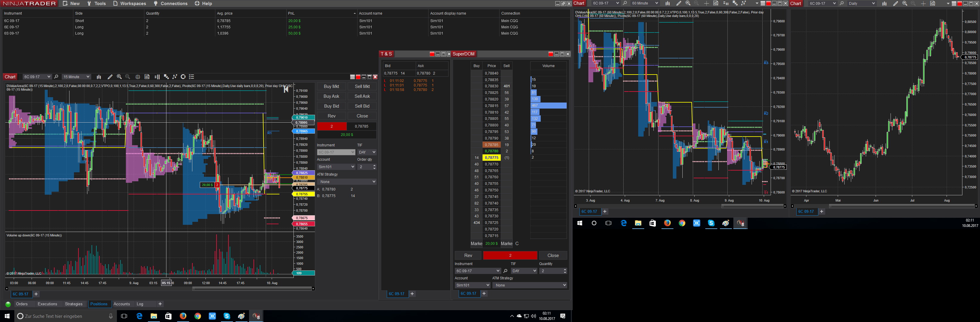Click the reload icon in 15 Minute chart
980x322 pixels.
coord(183,77)
